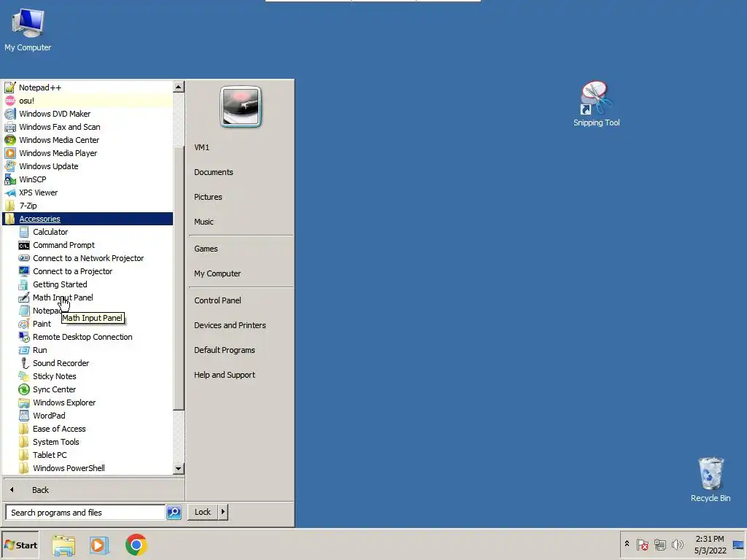Open Windows Update
Image resolution: width=747 pixels, height=560 pixels.
point(88,166)
